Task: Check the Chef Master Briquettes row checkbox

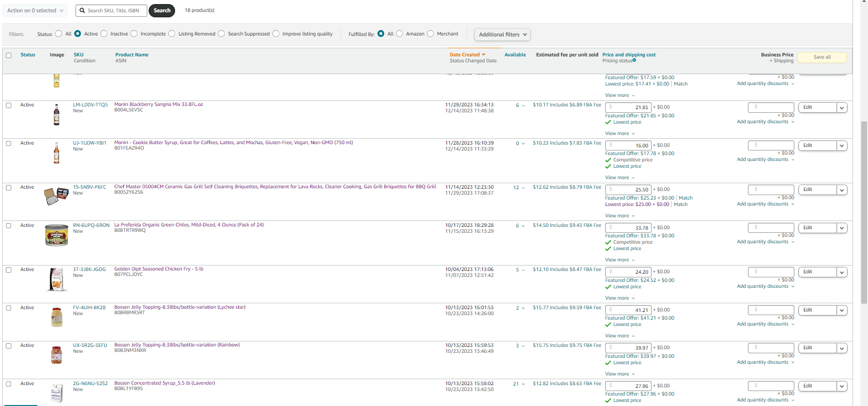Action: click(x=9, y=188)
